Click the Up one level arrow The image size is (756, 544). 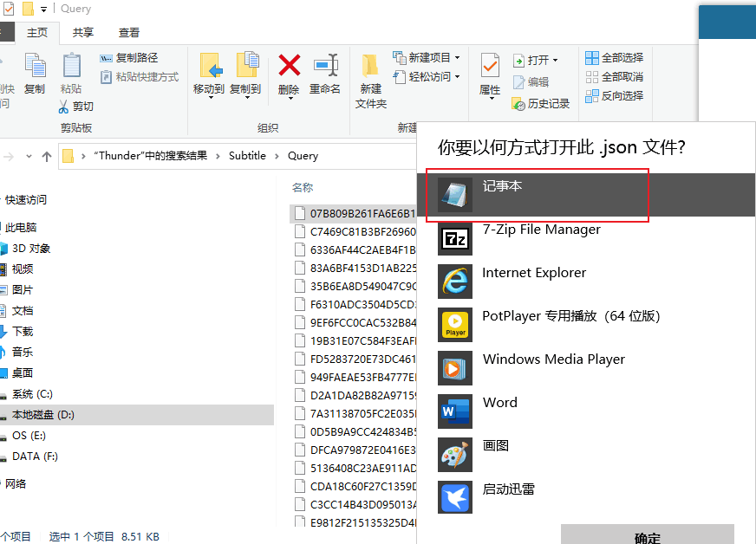(47, 156)
